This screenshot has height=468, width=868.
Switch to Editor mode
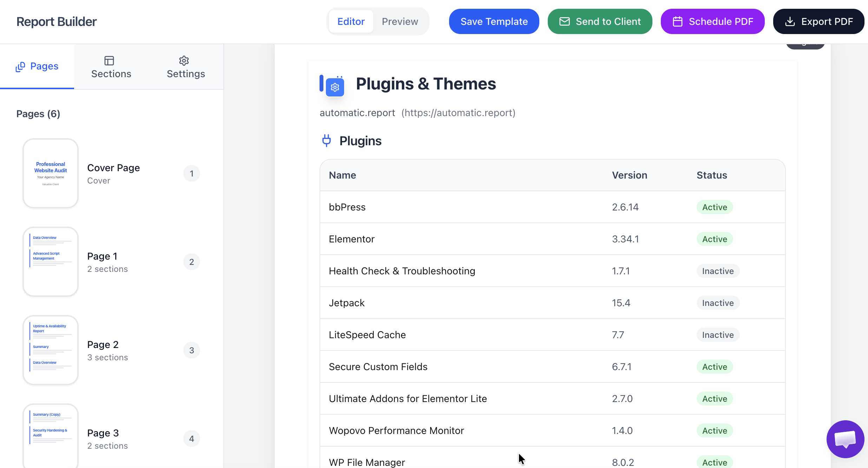(x=351, y=21)
